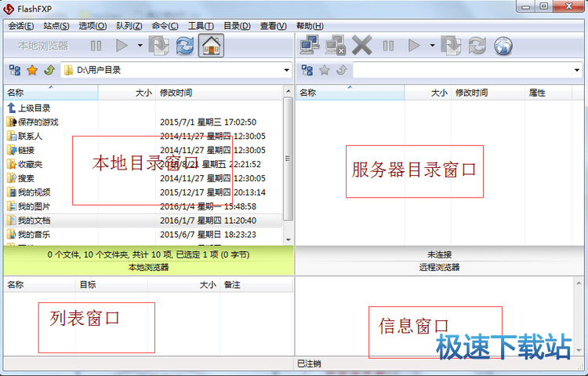Open the 命令(C) menu

165,26
